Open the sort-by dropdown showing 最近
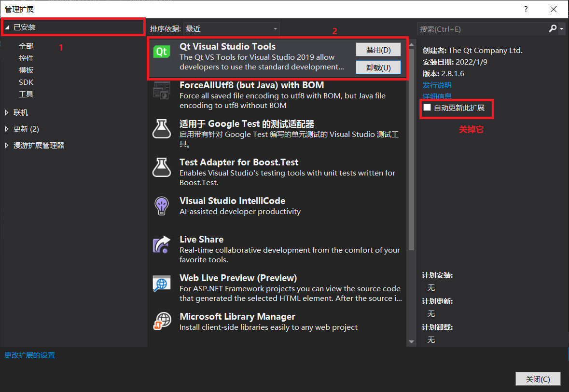Screen dimensions: 569x392 pyautogui.click(x=232, y=28)
